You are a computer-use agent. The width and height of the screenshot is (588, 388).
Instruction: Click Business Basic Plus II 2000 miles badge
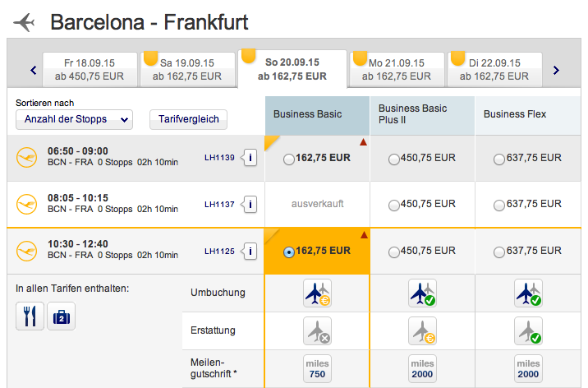point(422,368)
